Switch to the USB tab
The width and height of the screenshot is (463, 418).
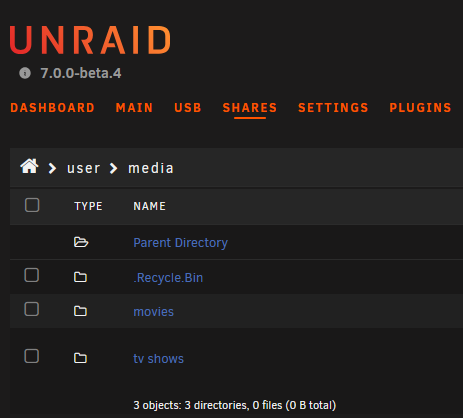[188, 108]
